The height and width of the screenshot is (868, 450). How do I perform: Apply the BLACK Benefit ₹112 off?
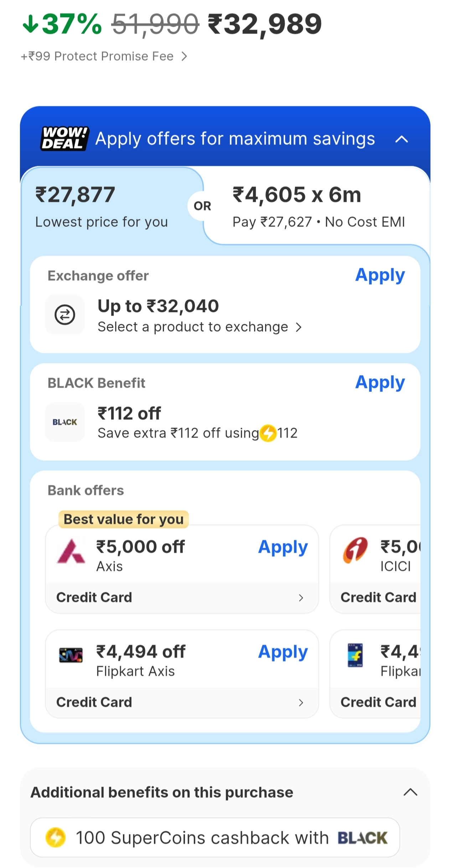[x=380, y=383]
